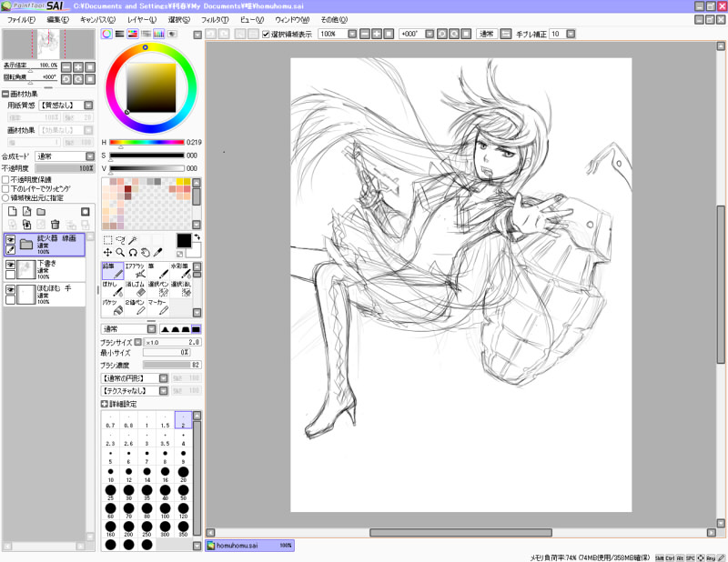728x562 pixels.
Task: Select the 筆 (brush) tool
Action: point(157,271)
